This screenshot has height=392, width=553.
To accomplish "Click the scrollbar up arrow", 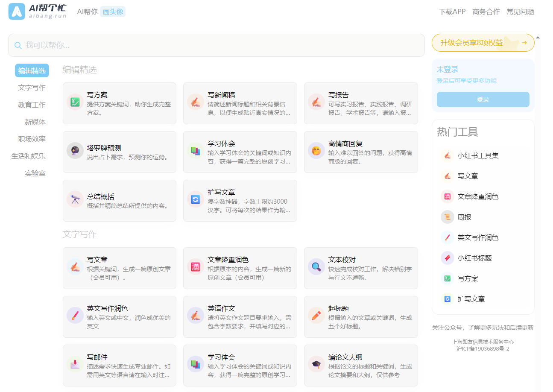I will (538, 38).
